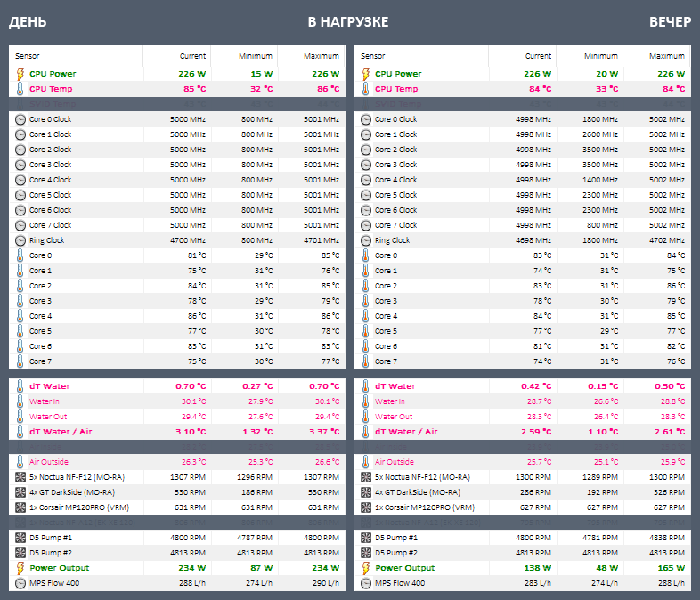Click the В НАГРУЗКЕ title
The height and width of the screenshot is (600, 700).
pos(348,22)
